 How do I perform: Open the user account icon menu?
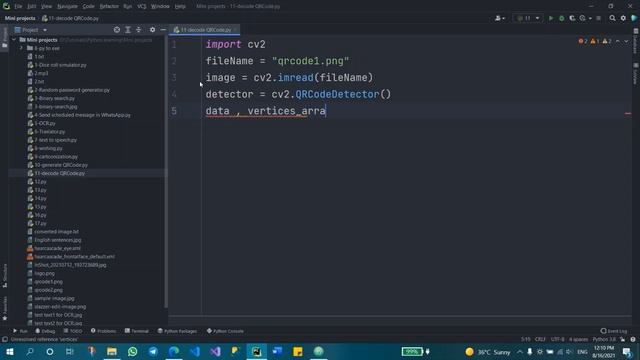coord(499,18)
